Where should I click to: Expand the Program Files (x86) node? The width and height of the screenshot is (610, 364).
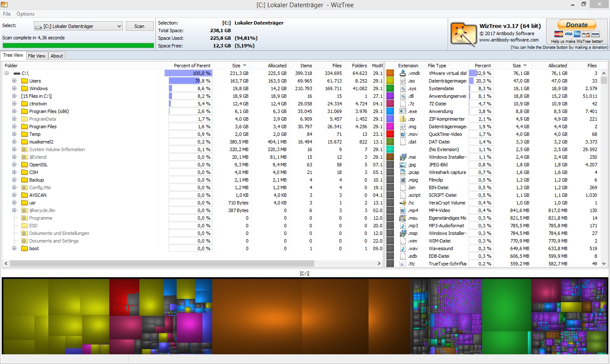(x=14, y=111)
